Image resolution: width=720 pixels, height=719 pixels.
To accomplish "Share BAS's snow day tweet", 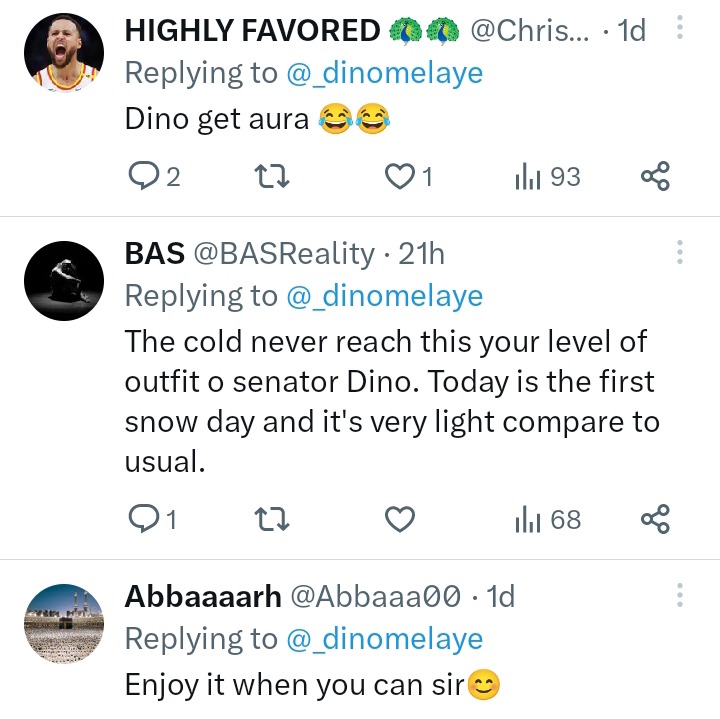I will (x=655, y=519).
